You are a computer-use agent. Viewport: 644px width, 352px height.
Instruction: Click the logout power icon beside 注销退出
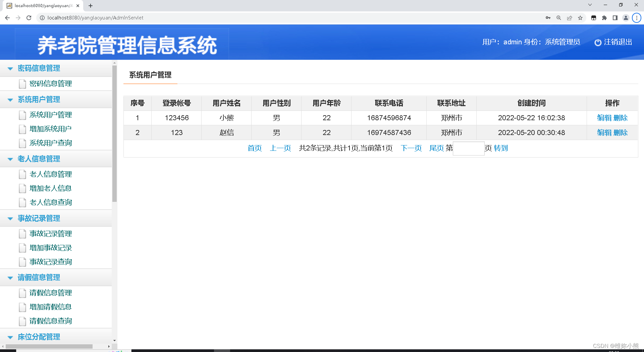tap(598, 42)
